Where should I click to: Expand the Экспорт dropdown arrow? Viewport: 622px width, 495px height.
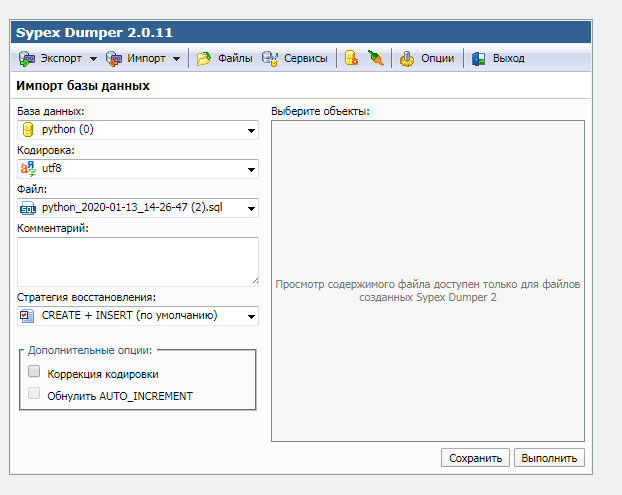point(93,59)
